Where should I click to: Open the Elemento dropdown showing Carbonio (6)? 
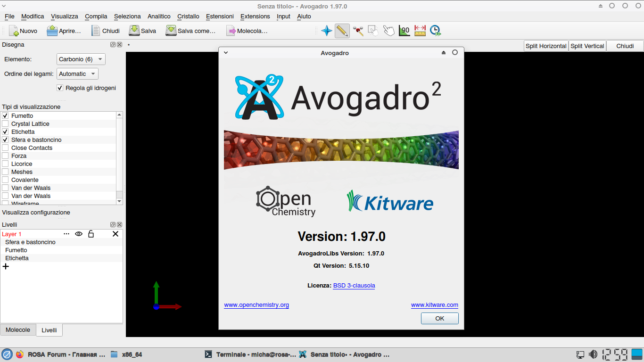[x=81, y=59]
